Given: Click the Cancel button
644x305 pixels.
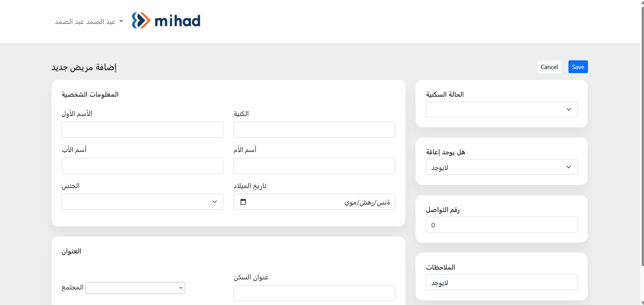Looking at the screenshot, I should pos(549,67).
